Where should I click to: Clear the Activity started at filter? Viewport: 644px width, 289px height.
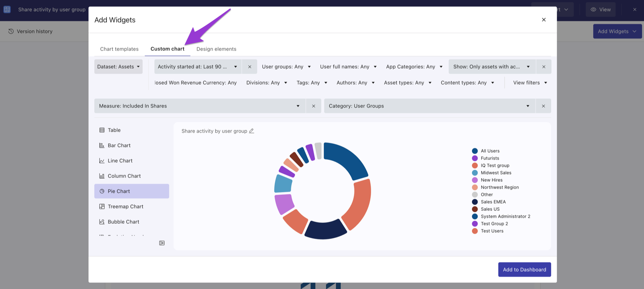coord(250,67)
